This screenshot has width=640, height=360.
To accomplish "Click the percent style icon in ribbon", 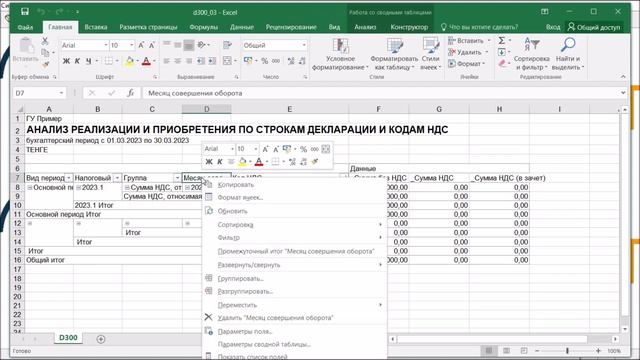I will point(264,61).
